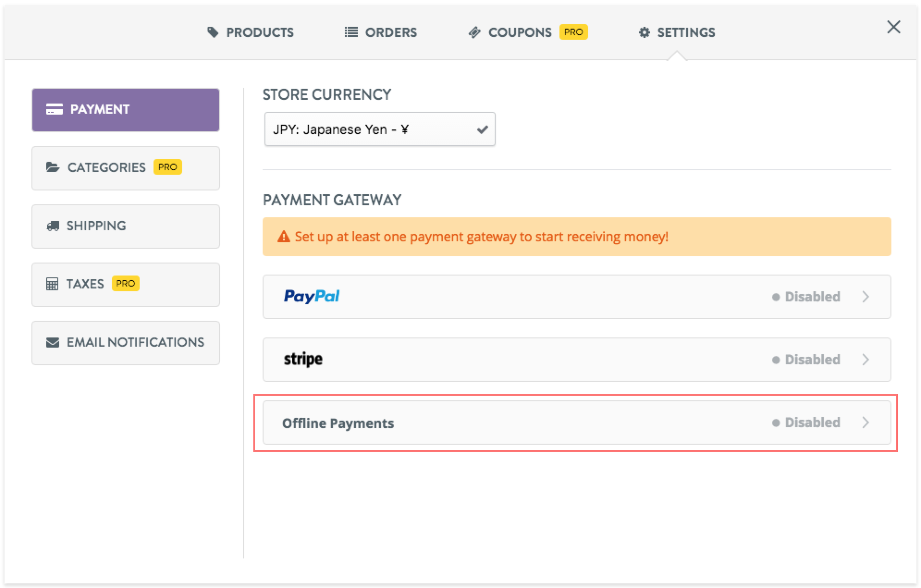This screenshot has width=921, height=588.
Task: Enable the Stripe payment gateway
Action: point(577,359)
